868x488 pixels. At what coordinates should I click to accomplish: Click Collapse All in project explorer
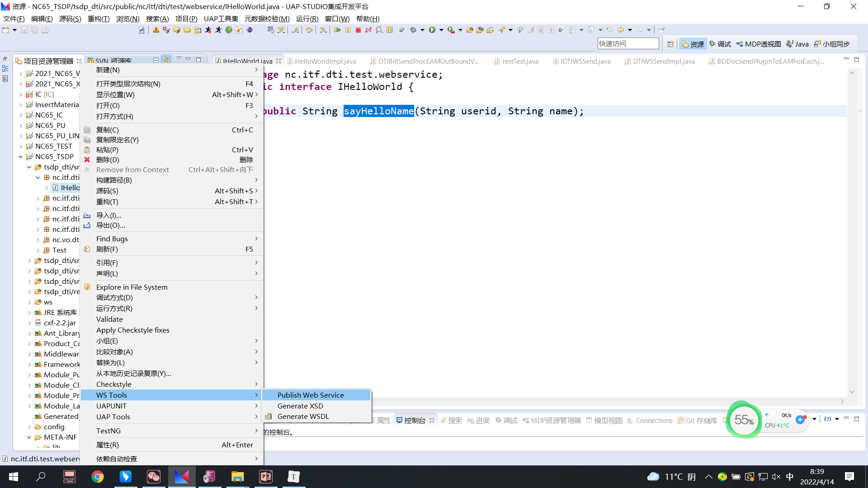pos(156,60)
